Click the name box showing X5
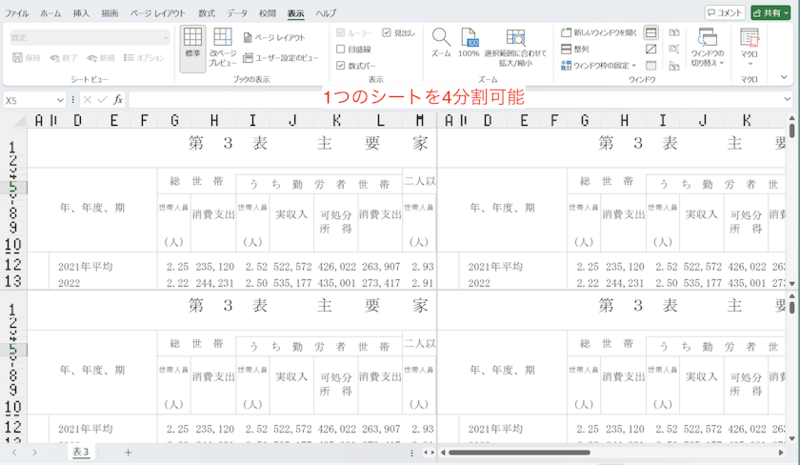This screenshot has width=800, height=465. click(x=30, y=100)
